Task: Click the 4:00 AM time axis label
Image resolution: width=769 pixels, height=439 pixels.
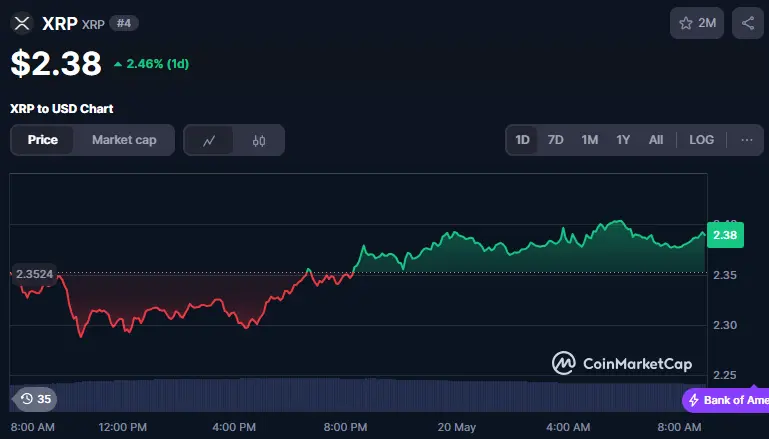Action: coord(568,427)
